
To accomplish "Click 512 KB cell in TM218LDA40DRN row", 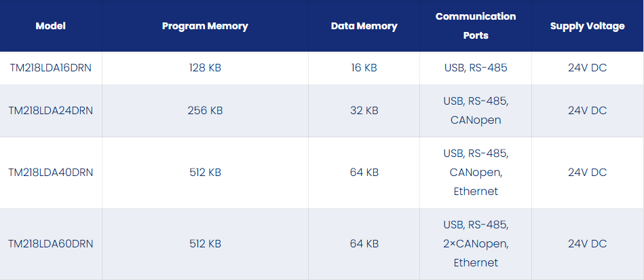I will pos(205,172).
